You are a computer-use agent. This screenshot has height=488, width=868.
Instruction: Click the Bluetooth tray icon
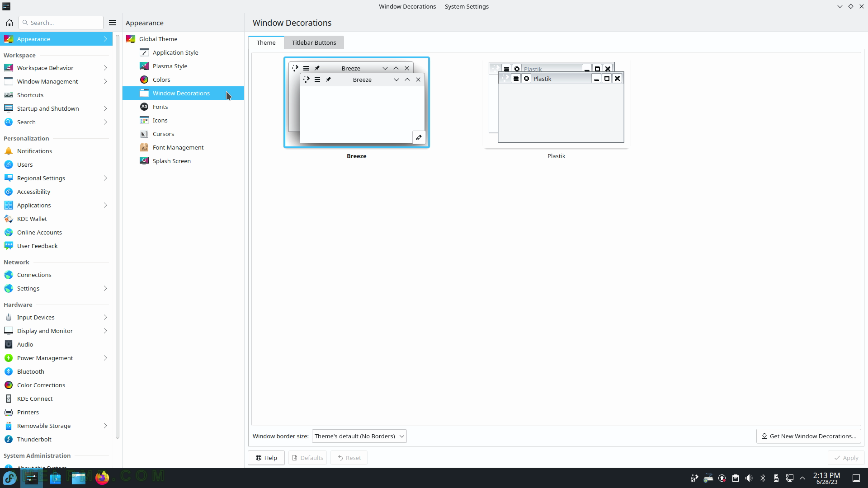pos(763,478)
